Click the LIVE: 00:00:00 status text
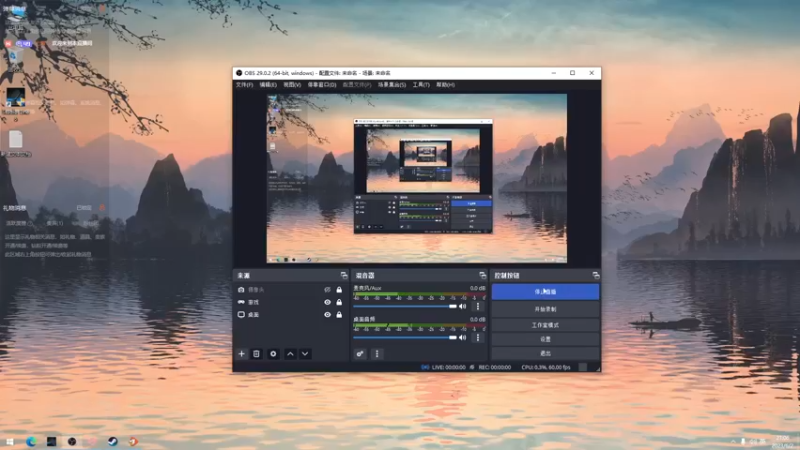This screenshot has height=450, width=800. [x=448, y=367]
